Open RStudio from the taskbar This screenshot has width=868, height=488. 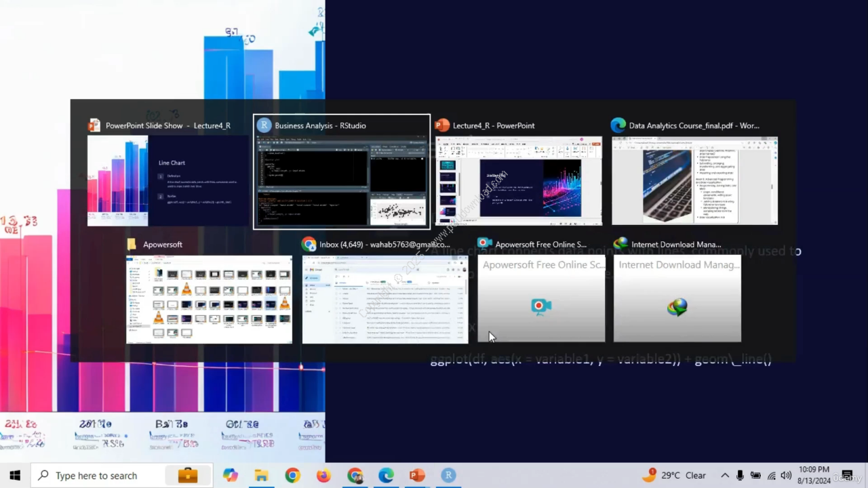coord(448,476)
